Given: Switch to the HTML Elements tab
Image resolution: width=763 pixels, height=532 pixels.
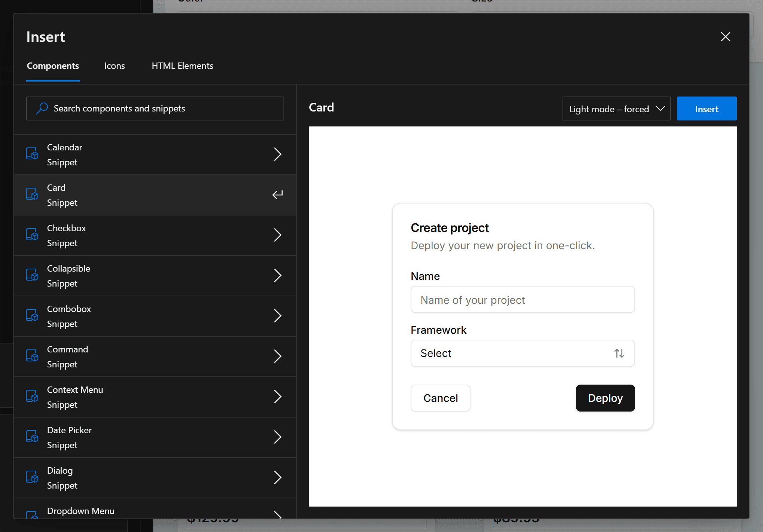Looking at the screenshot, I should click(183, 66).
